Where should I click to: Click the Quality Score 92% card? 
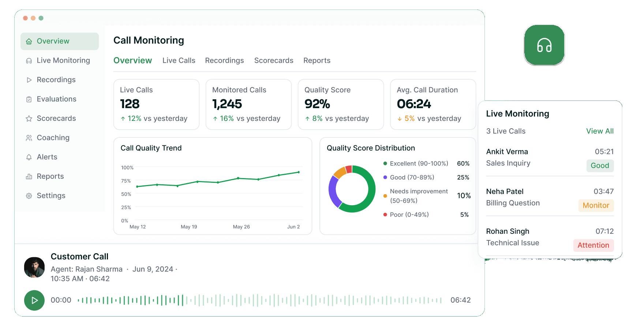pyautogui.click(x=341, y=104)
